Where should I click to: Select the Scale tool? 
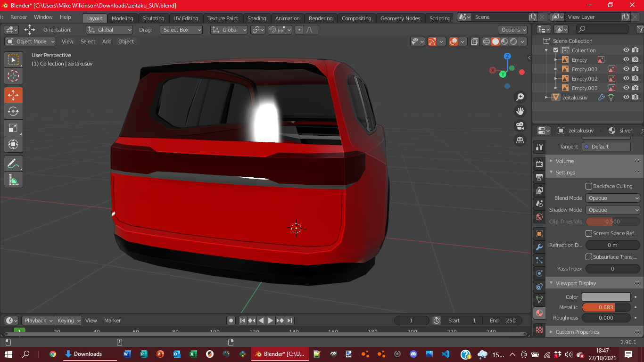click(13, 128)
